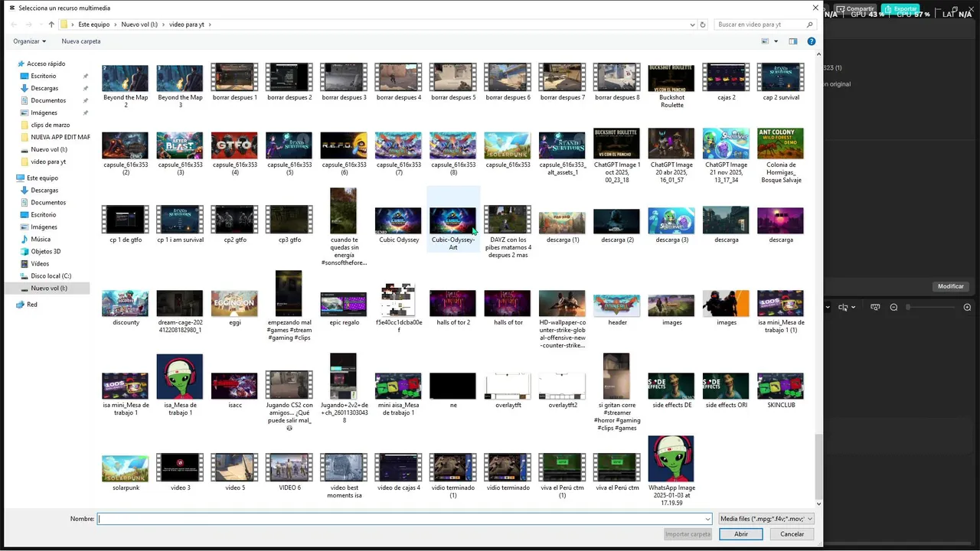Click the forward navigation arrow

click(x=29, y=24)
